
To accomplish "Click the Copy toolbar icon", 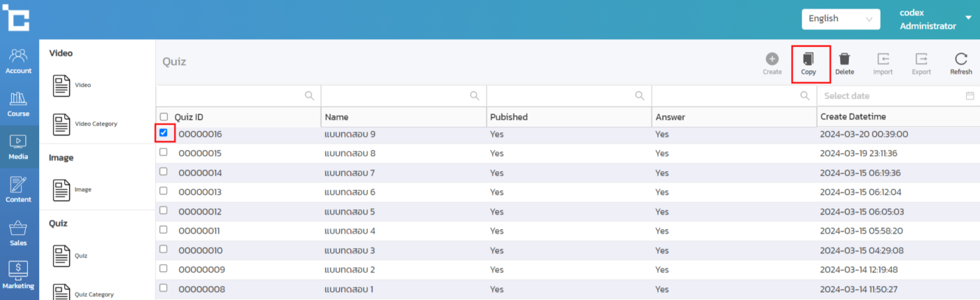I will point(808,60).
